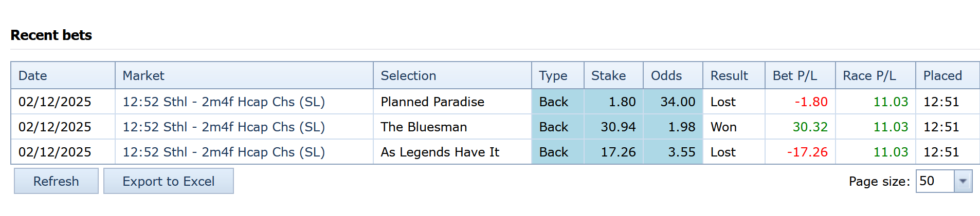Sort by the Bet P/L column header
The width and height of the screenshot is (980, 216).
pos(794,75)
